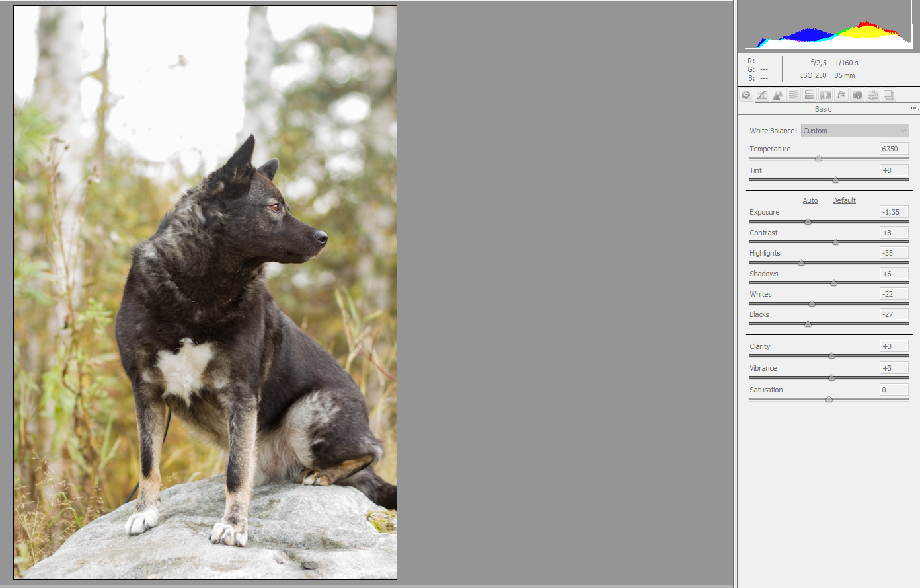Select the Saturation value field 0
Screen dimensions: 920x588
(x=894, y=390)
